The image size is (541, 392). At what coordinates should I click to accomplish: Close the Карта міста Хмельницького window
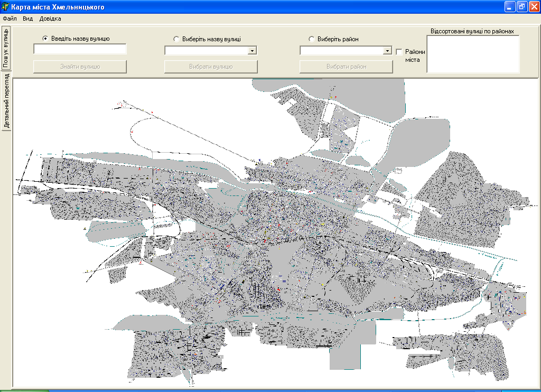click(x=534, y=7)
